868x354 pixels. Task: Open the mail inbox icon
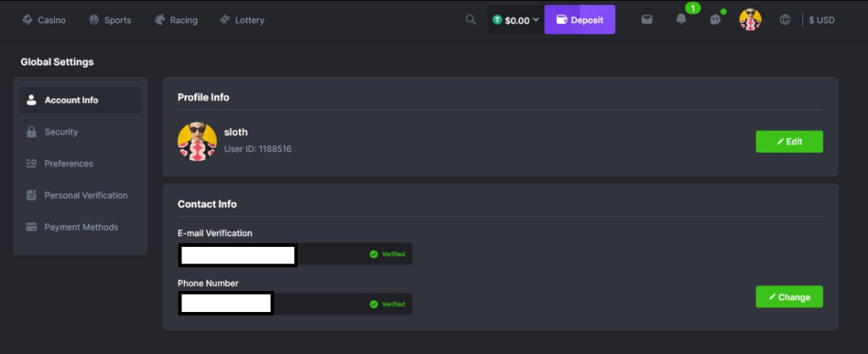[647, 20]
